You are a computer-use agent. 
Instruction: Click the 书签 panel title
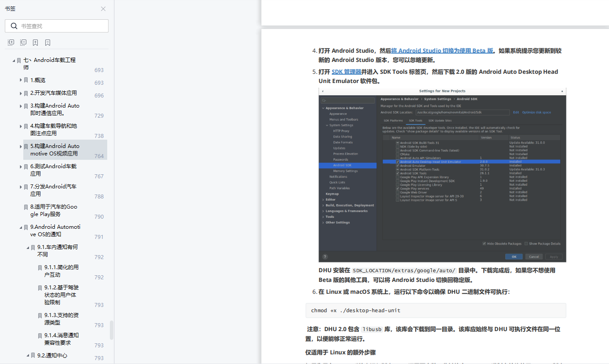tap(10, 9)
